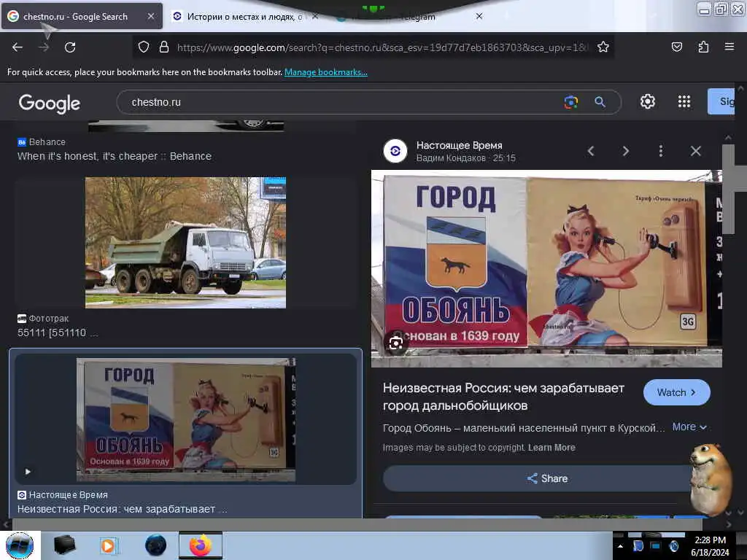Screen dimensions: 747x560
Task: Play the Обоянь video thumbnail
Action: click(28, 472)
